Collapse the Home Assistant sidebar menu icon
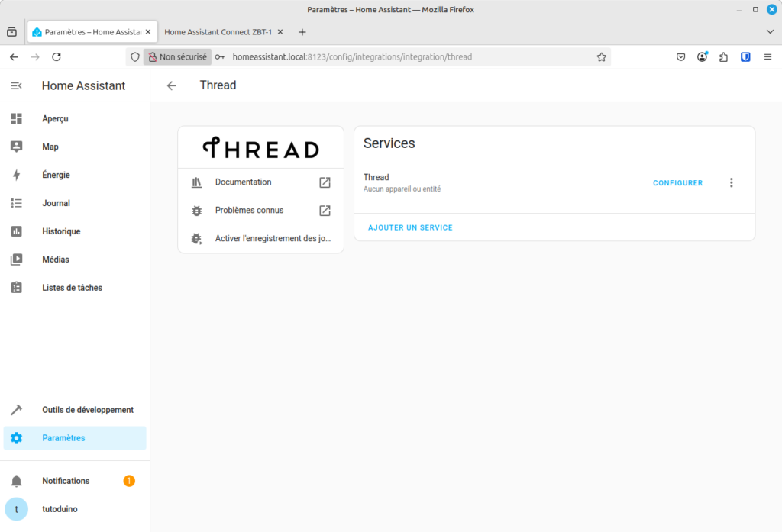 point(17,85)
